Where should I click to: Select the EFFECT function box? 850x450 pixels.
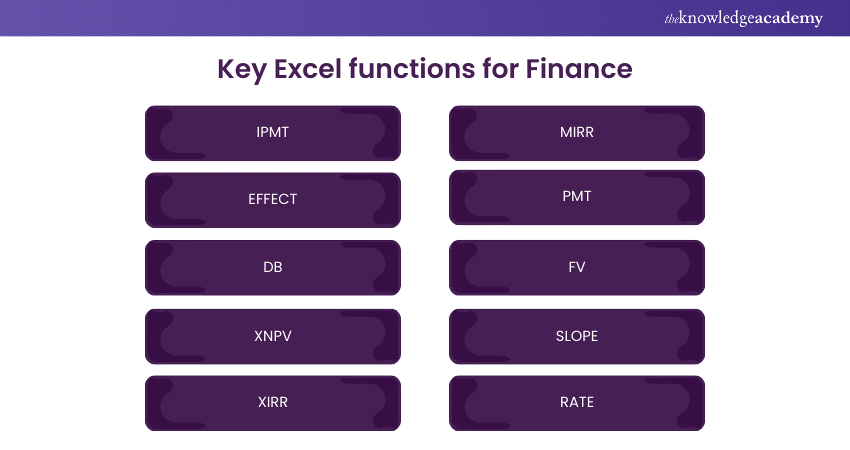273,199
